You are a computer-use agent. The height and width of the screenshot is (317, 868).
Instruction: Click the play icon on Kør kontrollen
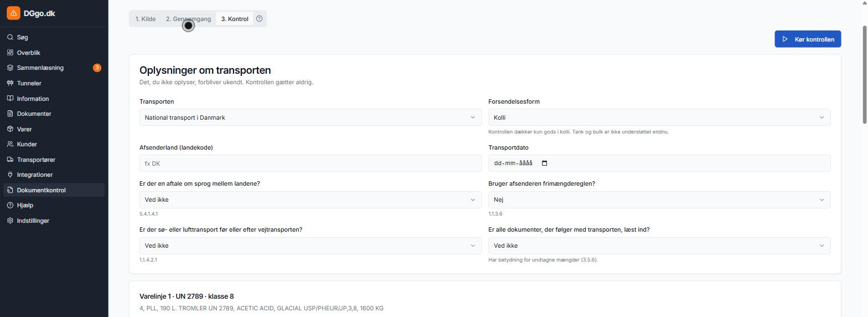[784, 39]
